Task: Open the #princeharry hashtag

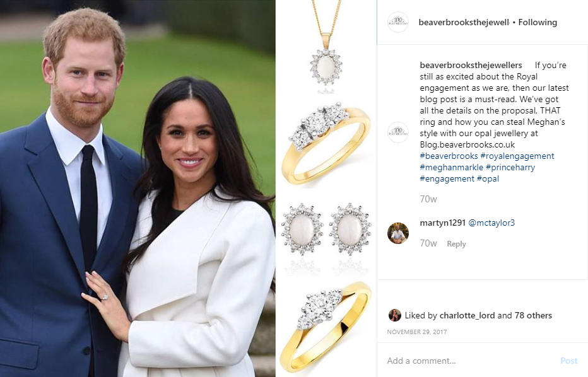Action: coord(510,167)
